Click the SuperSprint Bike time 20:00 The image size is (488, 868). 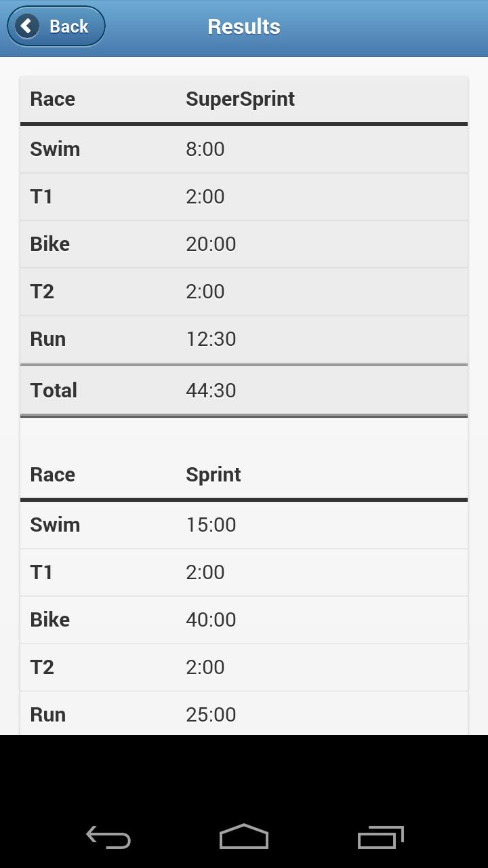point(211,244)
